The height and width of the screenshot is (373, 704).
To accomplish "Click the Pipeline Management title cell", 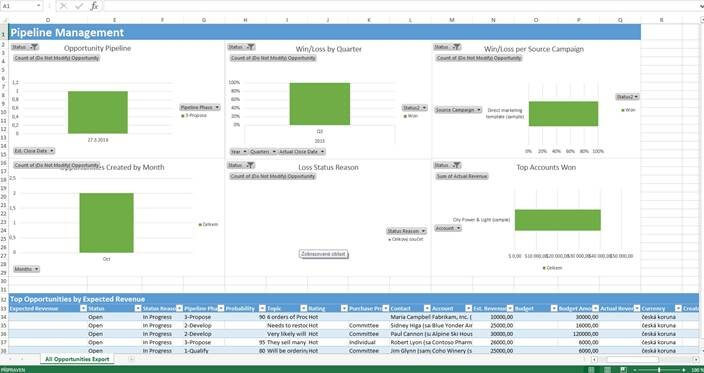I will tap(324, 32).
